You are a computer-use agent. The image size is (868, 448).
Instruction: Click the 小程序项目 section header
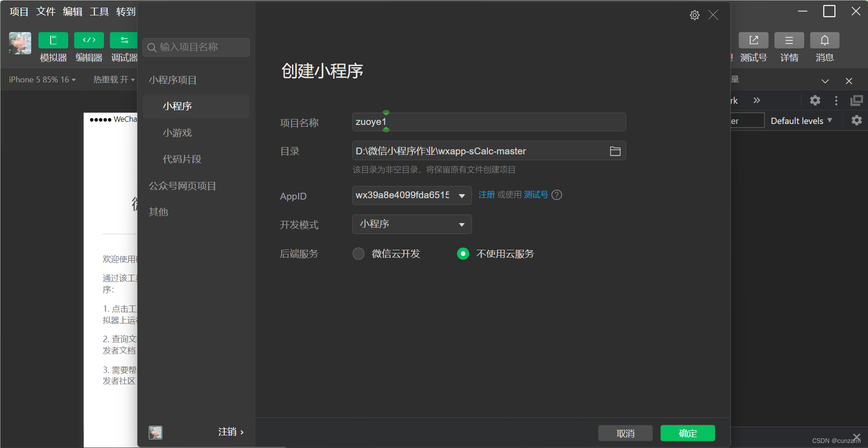pos(173,80)
